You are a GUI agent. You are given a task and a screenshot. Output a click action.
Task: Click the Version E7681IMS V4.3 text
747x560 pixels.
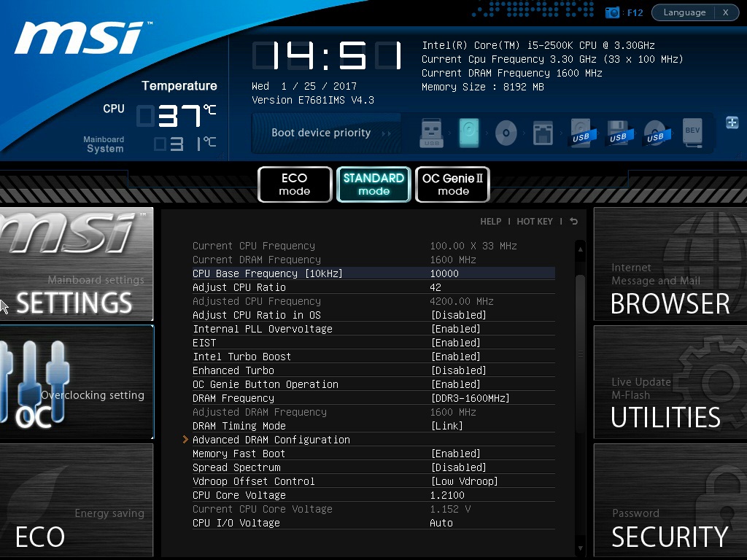coord(312,100)
